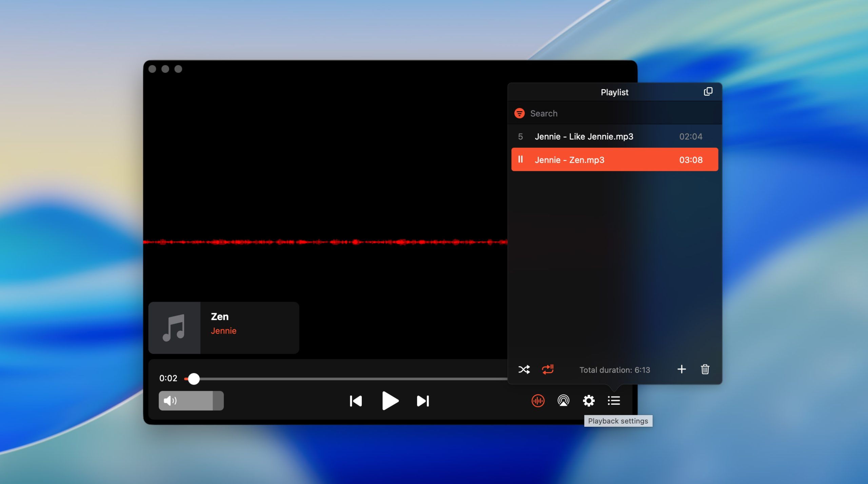Click inside the Search field

point(576,113)
